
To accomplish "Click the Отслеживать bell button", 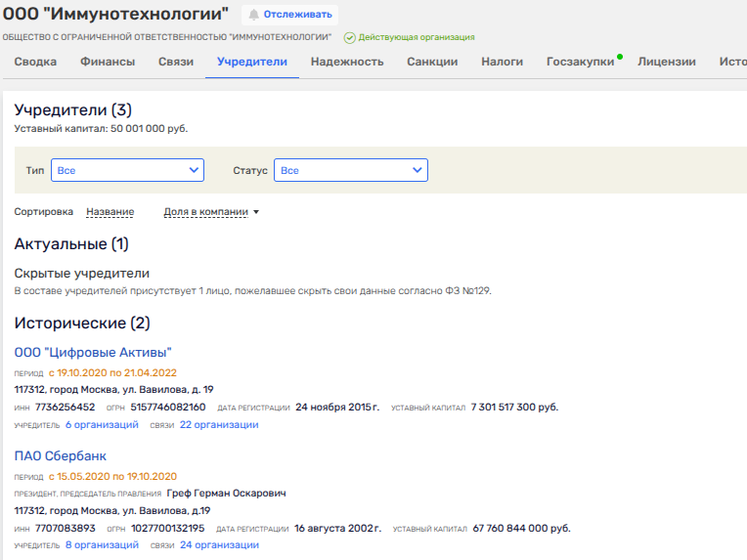I will point(289,15).
